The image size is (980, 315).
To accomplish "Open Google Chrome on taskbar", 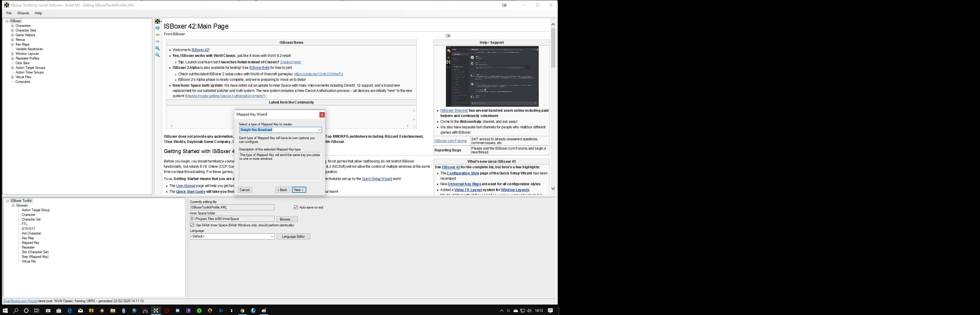I will (242, 310).
